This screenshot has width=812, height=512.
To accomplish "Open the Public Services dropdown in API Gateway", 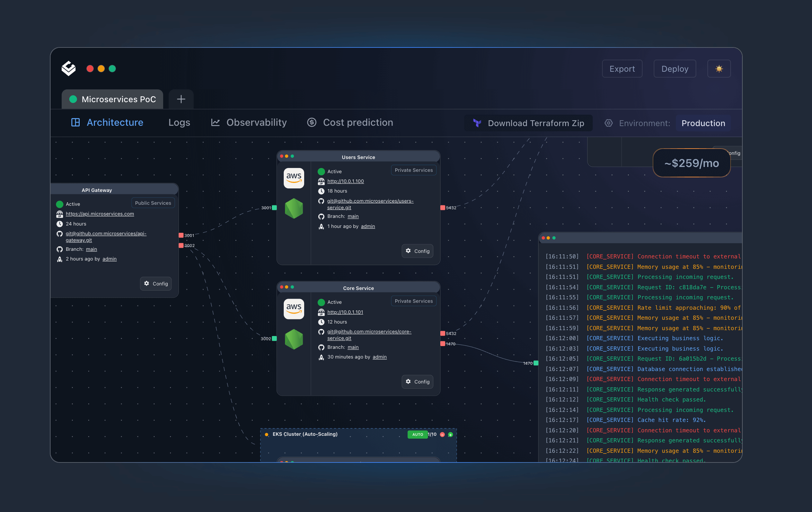I will tap(153, 203).
